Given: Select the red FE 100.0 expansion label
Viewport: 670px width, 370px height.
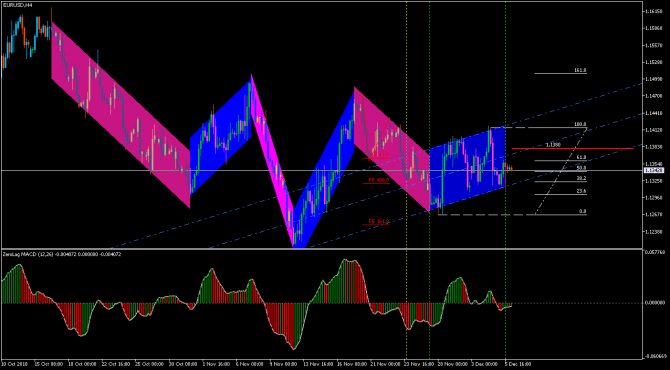Looking at the screenshot, I should [379, 180].
